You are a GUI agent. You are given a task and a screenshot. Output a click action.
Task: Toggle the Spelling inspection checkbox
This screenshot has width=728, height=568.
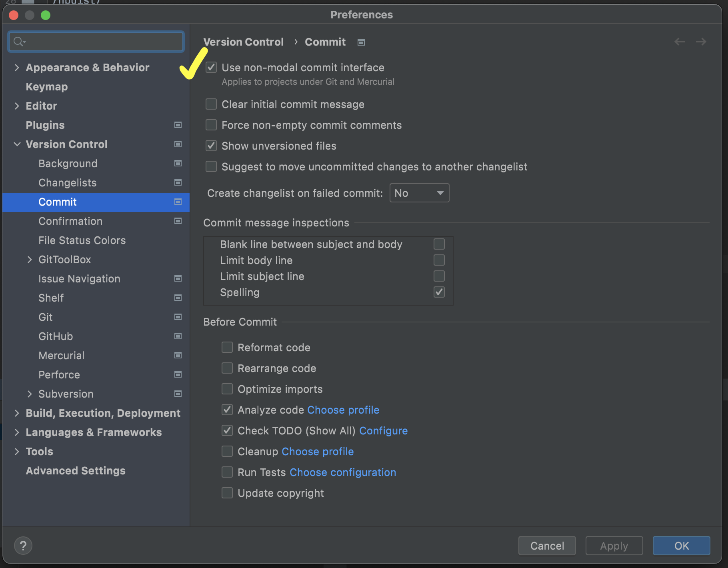(x=439, y=292)
